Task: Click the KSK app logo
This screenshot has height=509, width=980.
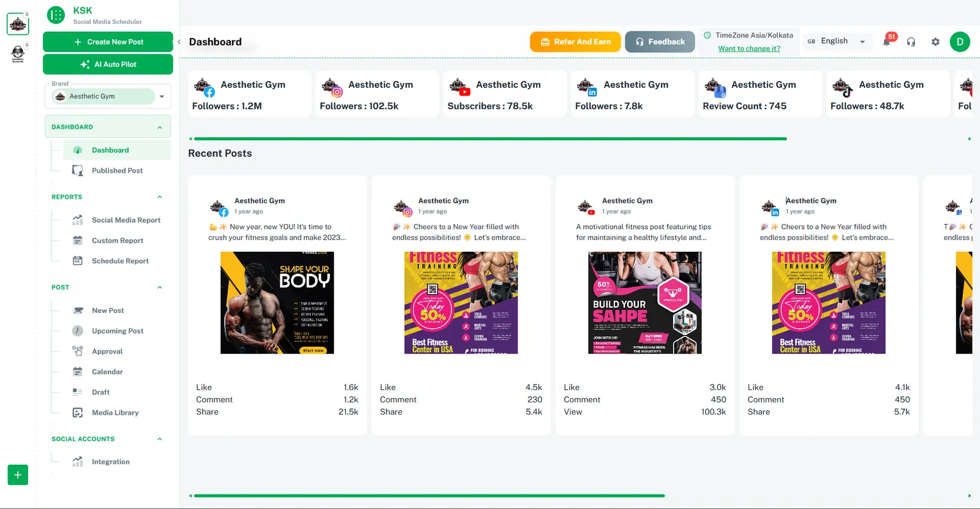Action: click(x=56, y=15)
